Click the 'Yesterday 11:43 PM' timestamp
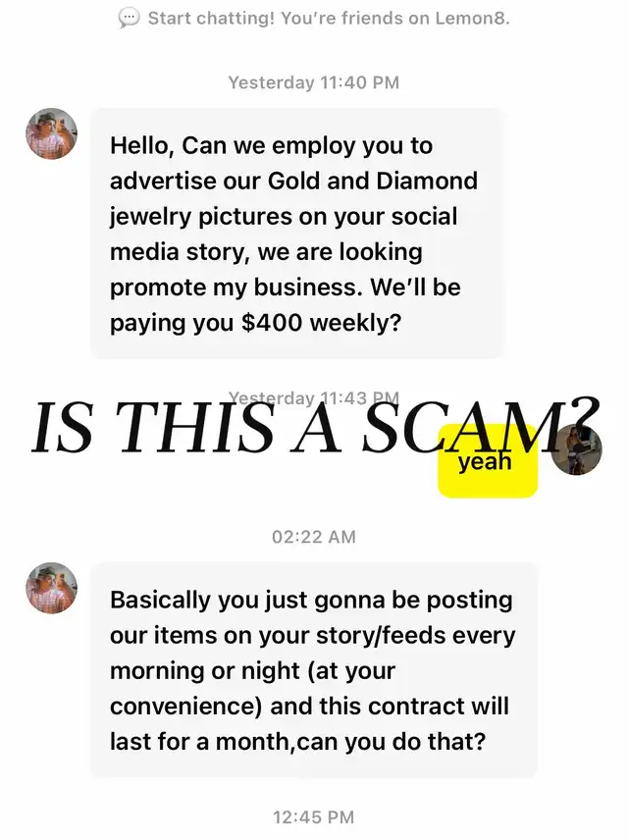The width and height of the screenshot is (628, 840). click(x=314, y=397)
